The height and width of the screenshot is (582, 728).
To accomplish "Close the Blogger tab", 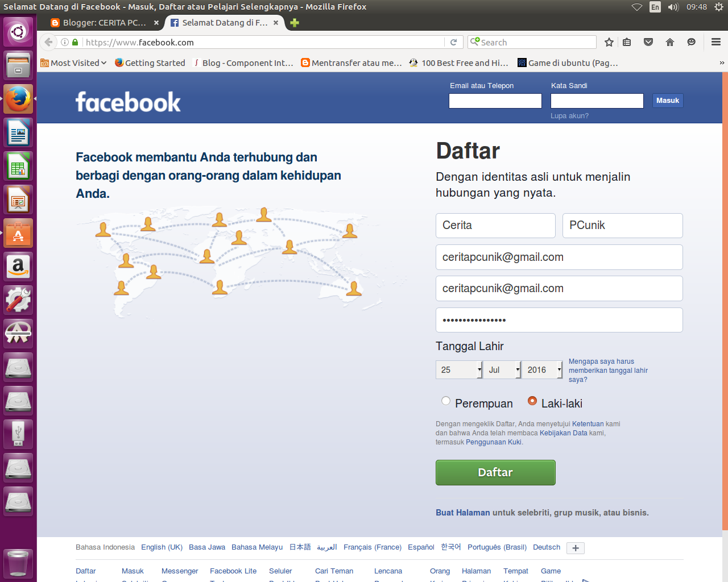I will [156, 23].
